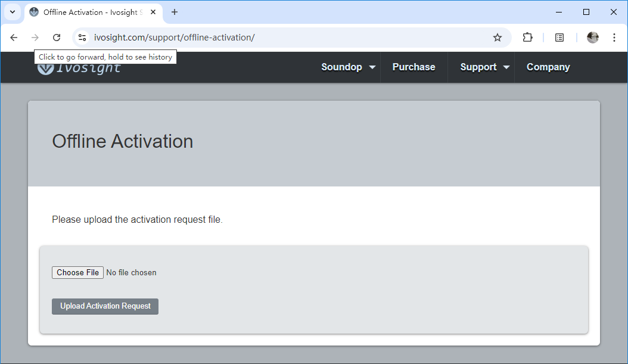Close the Offline Activation tab
The height and width of the screenshot is (364, 628).
pyautogui.click(x=154, y=12)
